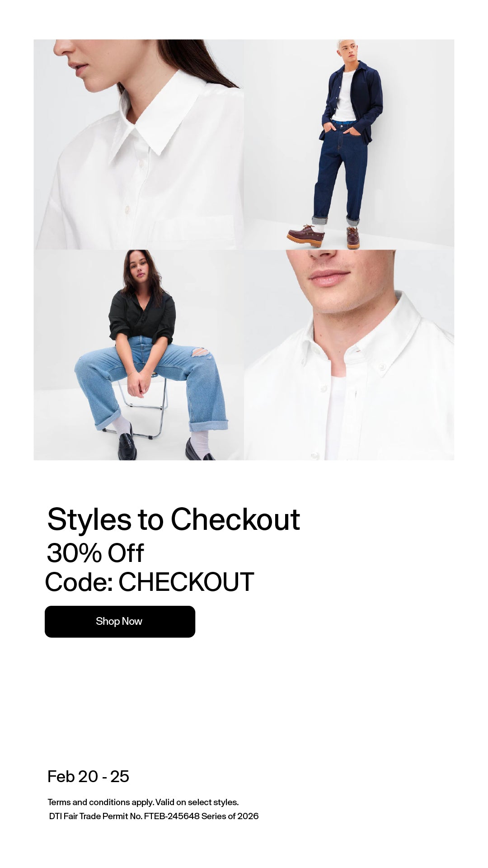Click the "Styles to Checkout" headline
Screen dimensions: 488x868
[174, 519]
